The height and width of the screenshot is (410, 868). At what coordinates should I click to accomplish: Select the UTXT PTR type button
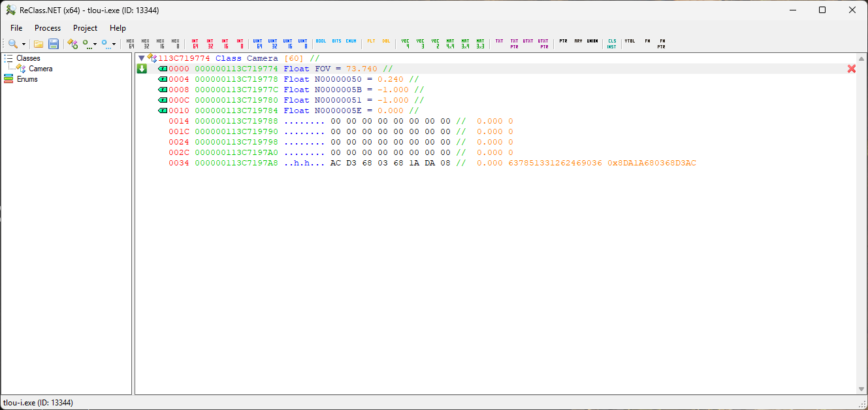click(x=543, y=44)
